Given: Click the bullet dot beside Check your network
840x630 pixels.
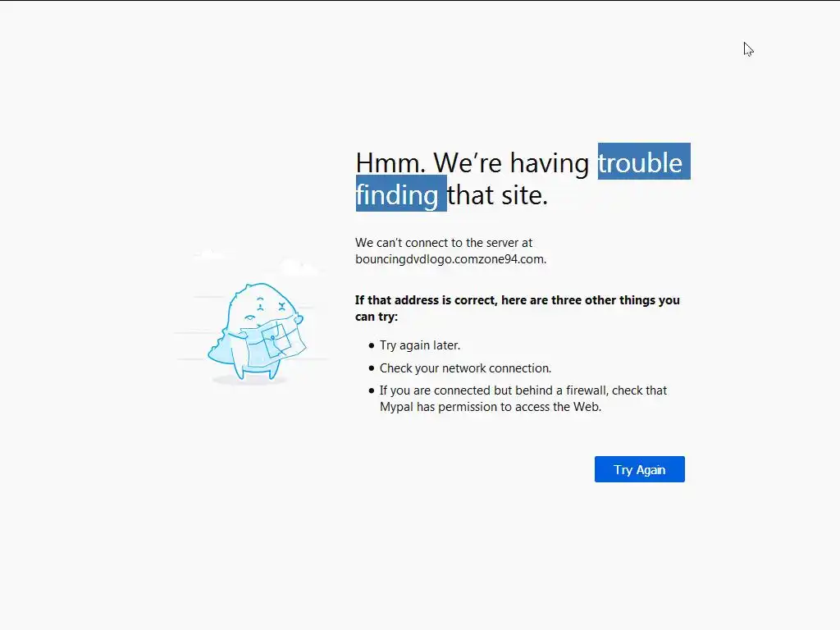Looking at the screenshot, I should coord(372,368).
